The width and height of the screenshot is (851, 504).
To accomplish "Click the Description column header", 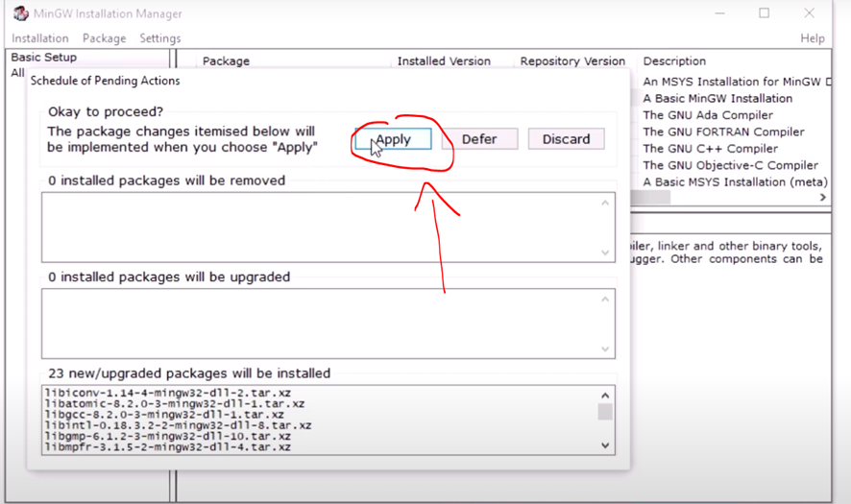I will (674, 61).
